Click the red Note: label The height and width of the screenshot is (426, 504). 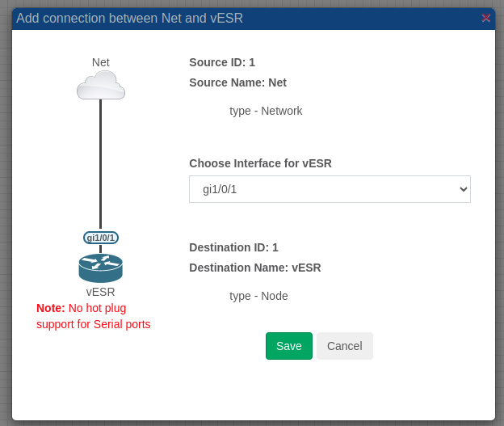(x=51, y=308)
